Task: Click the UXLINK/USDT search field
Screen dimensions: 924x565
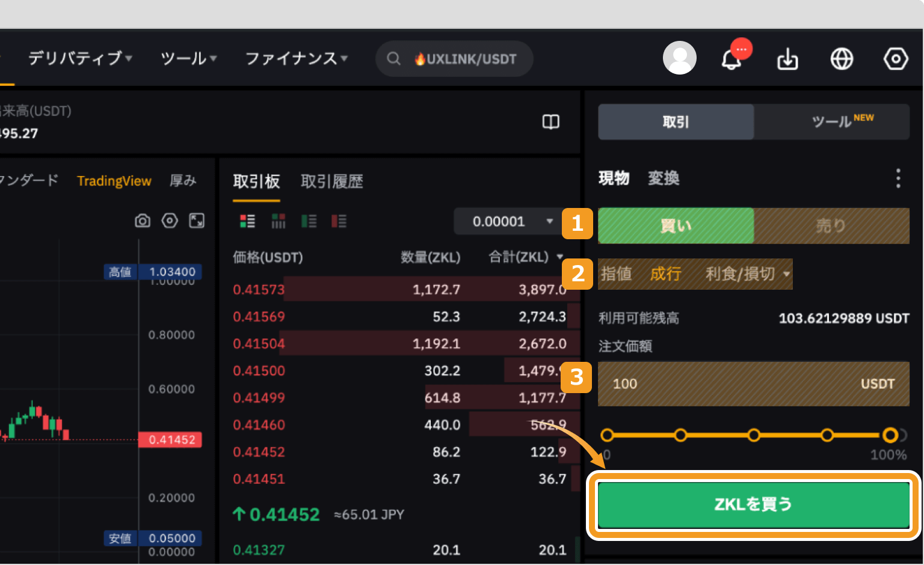Action: pyautogui.click(x=454, y=58)
